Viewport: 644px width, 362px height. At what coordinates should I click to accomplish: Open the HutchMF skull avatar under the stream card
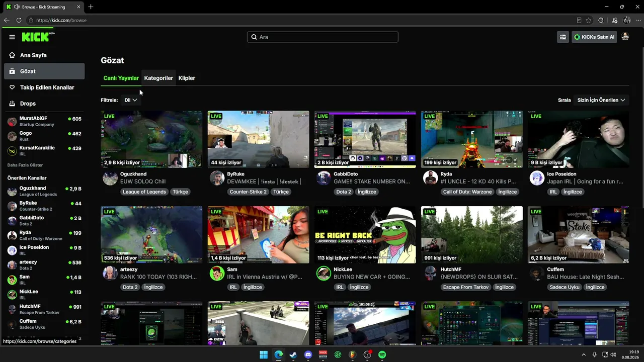click(x=430, y=274)
